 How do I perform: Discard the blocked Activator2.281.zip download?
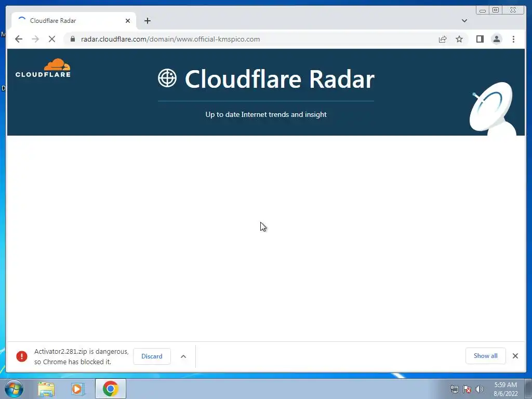pos(152,356)
